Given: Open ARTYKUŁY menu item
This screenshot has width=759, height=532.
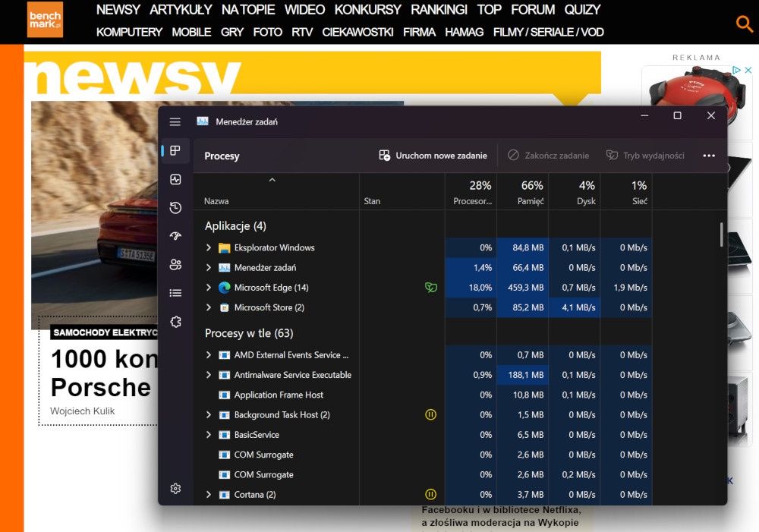Looking at the screenshot, I should pyautogui.click(x=181, y=10).
